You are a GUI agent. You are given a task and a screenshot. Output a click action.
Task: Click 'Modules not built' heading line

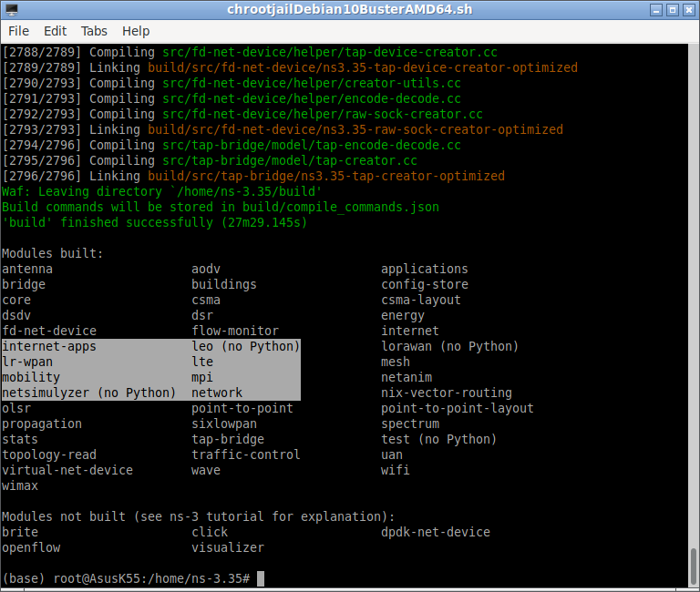click(x=198, y=516)
